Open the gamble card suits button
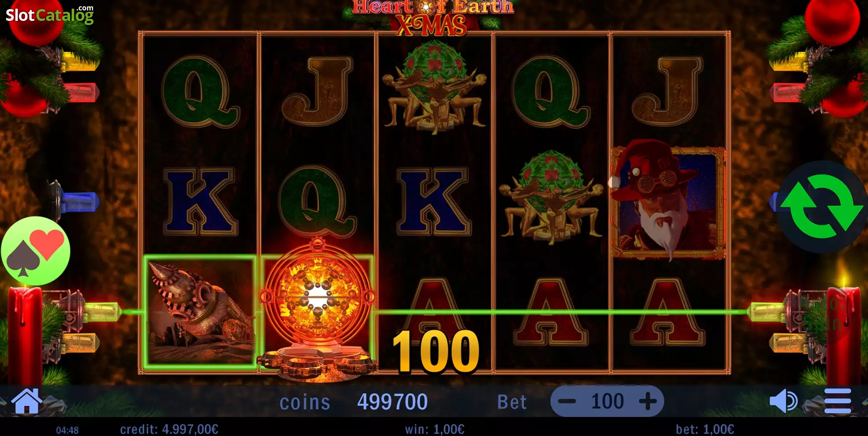Image resolution: width=868 pixels, height=436 pixels. tap(35, 251)
